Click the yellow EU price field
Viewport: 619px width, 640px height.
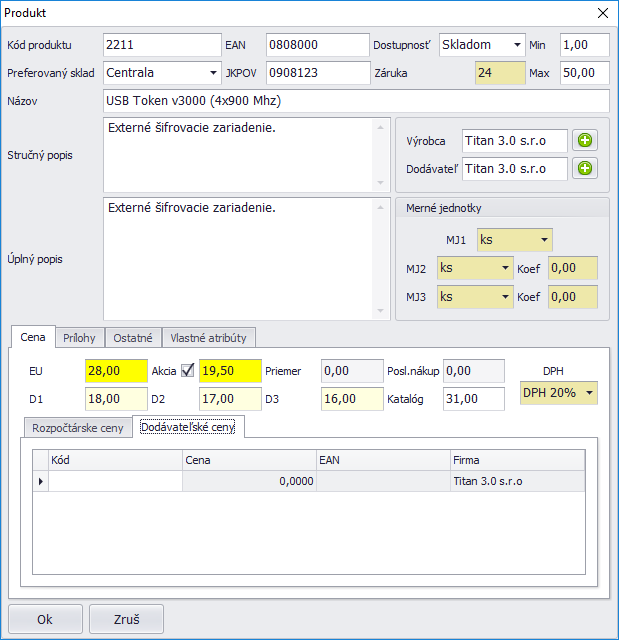115,371
